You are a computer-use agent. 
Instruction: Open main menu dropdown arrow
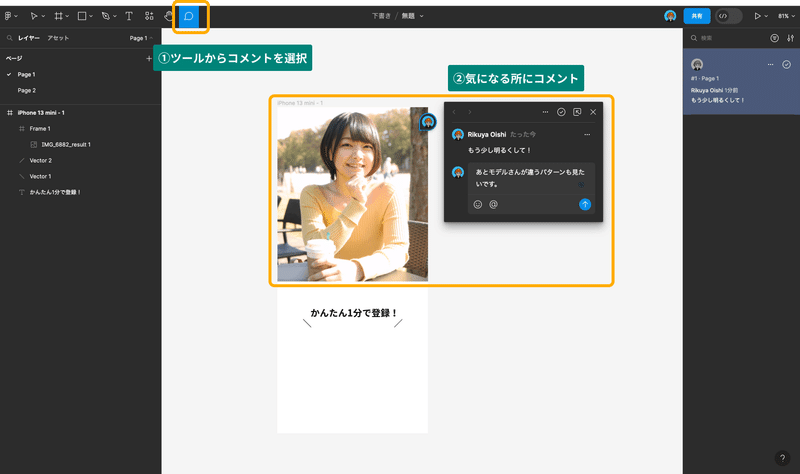point(16,16)
